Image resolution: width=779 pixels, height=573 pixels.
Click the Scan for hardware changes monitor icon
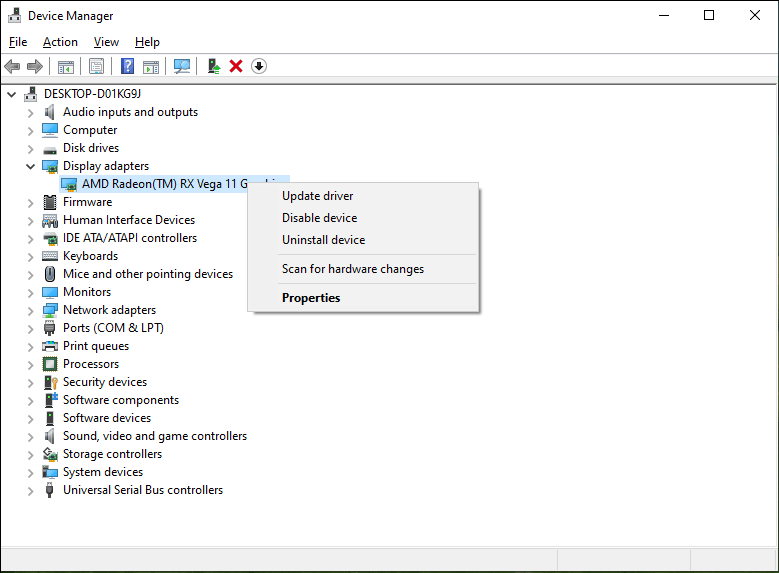[182, 66]
